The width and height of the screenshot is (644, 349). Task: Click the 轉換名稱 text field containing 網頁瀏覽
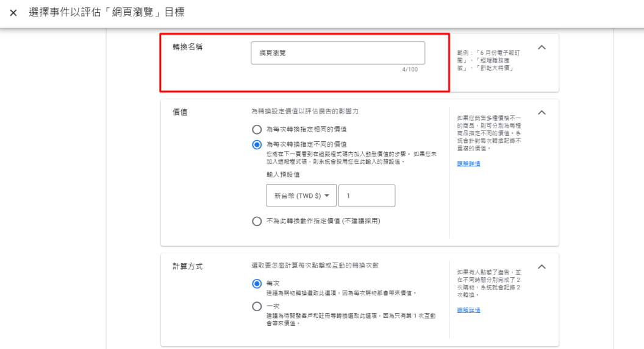[x=338, y=53]
